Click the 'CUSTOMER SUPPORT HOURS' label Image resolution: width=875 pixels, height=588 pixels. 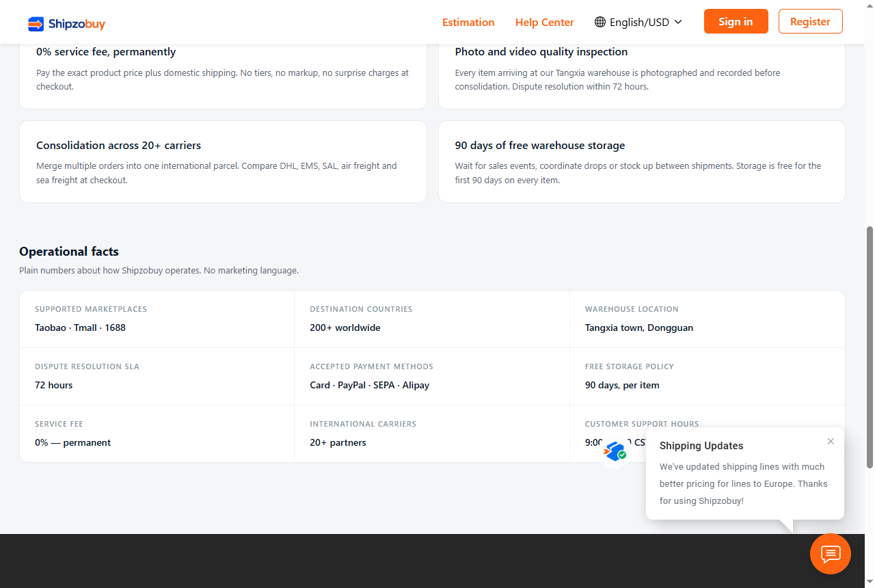point(642,424)
